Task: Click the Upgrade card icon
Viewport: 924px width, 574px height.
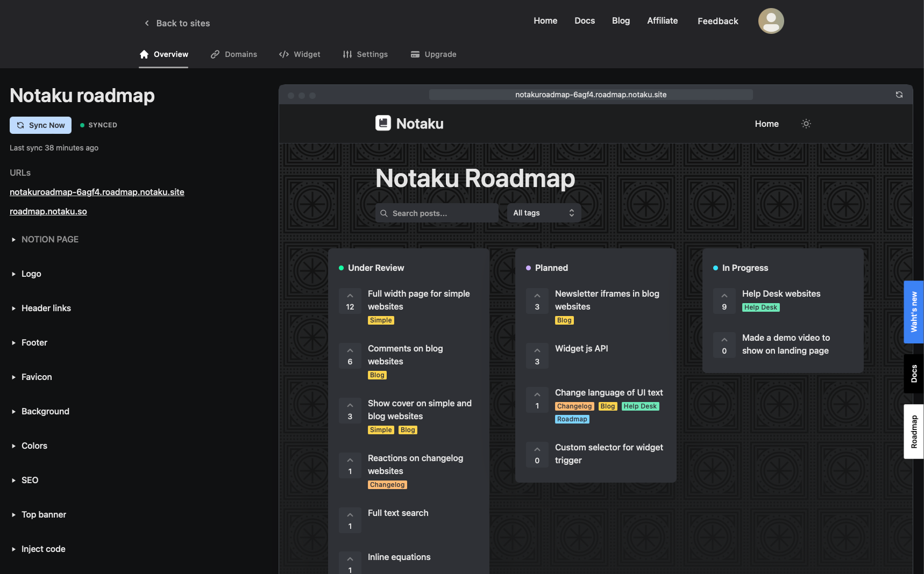Action: point(414,54)
